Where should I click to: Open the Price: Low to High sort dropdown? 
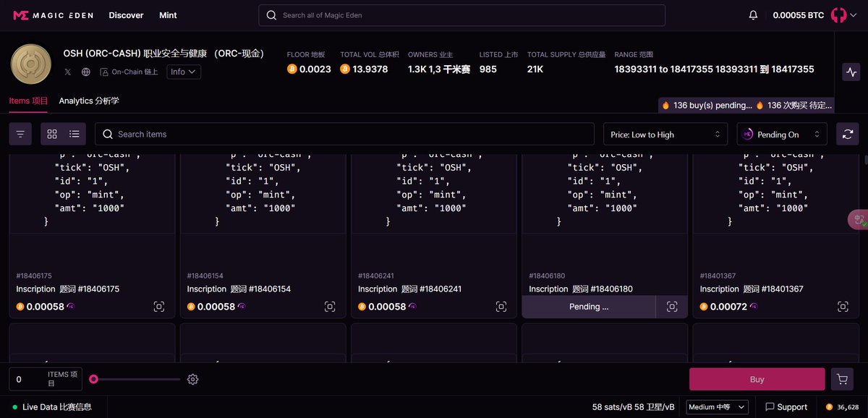pos(665,134)
